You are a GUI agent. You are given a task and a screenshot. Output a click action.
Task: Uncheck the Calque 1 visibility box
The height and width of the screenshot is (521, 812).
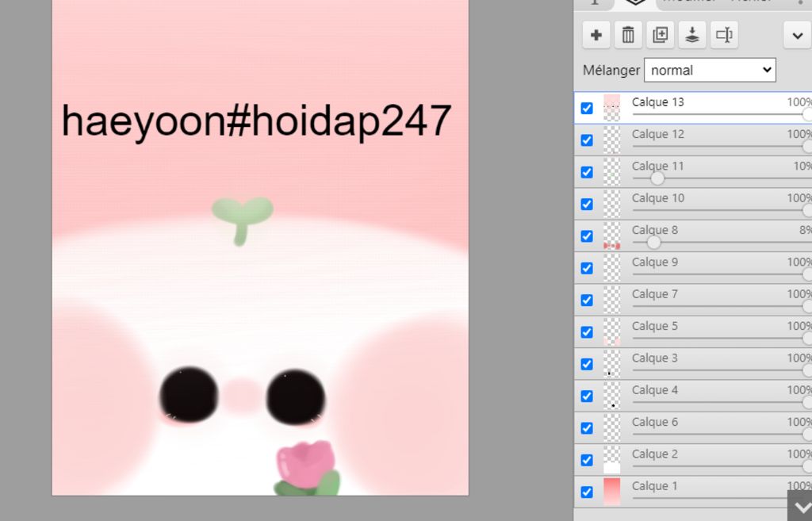(587, 492)
